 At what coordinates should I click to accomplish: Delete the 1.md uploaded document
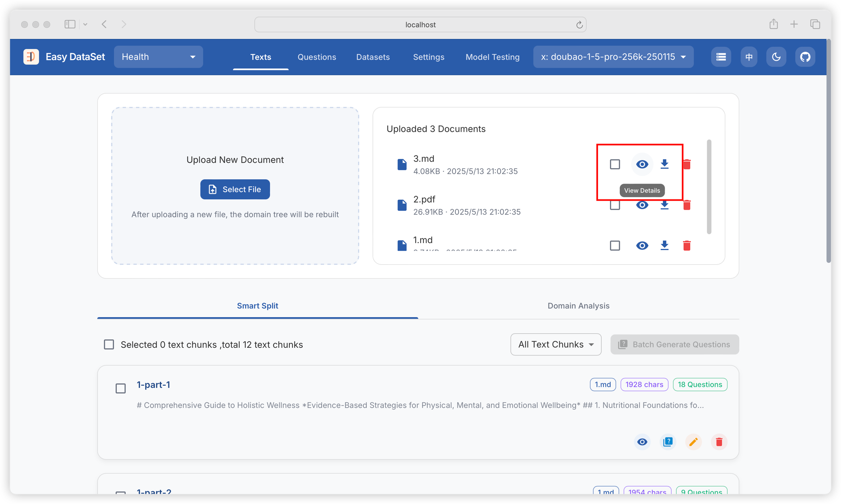tap(687, 246)
